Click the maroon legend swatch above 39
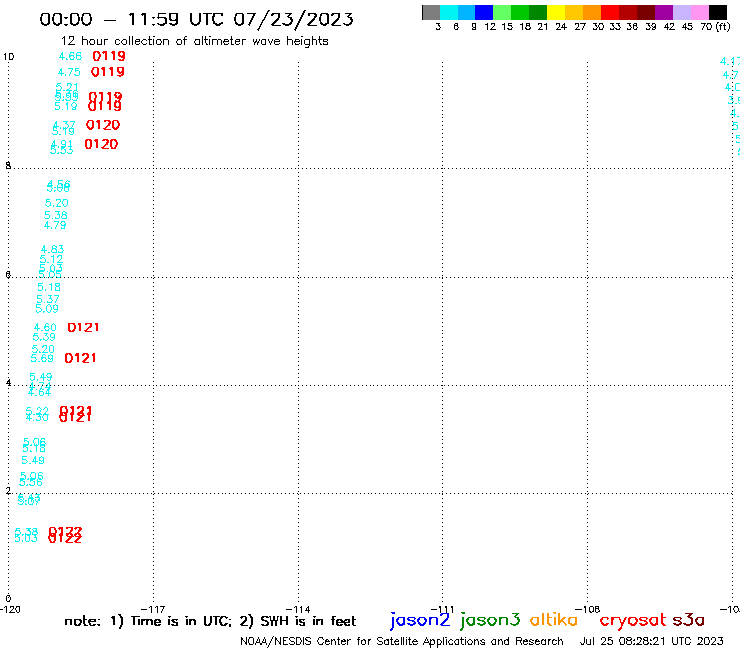The image size is (740, 650). click(646, 12)
